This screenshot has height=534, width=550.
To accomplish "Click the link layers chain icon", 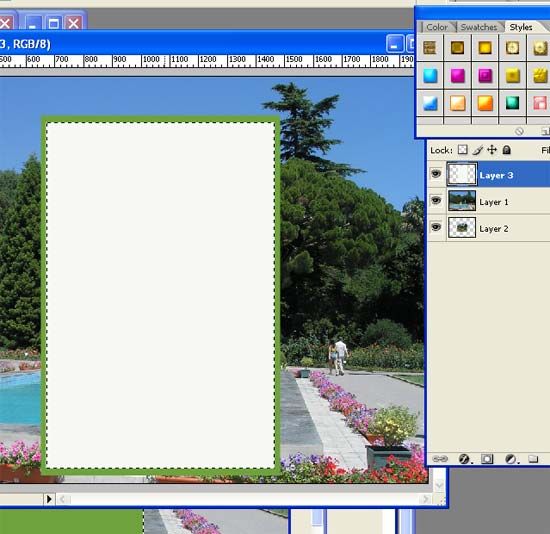I will pos(440,459).
